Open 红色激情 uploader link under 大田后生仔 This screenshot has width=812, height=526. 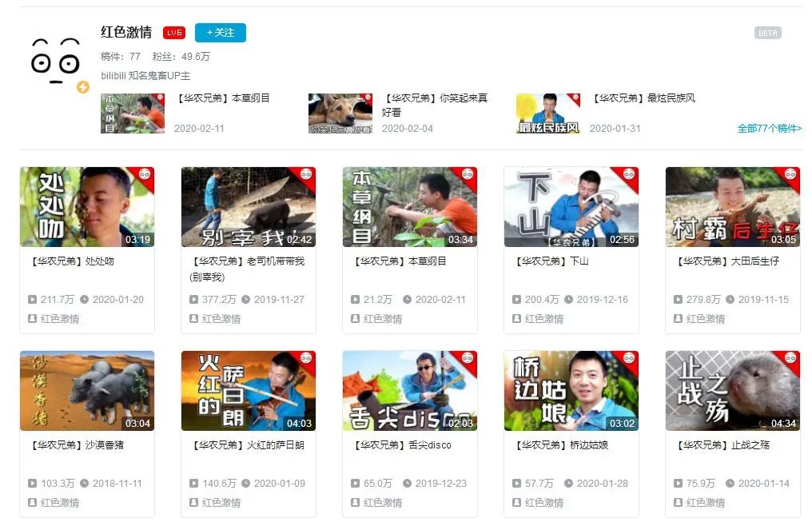(706, 319)
